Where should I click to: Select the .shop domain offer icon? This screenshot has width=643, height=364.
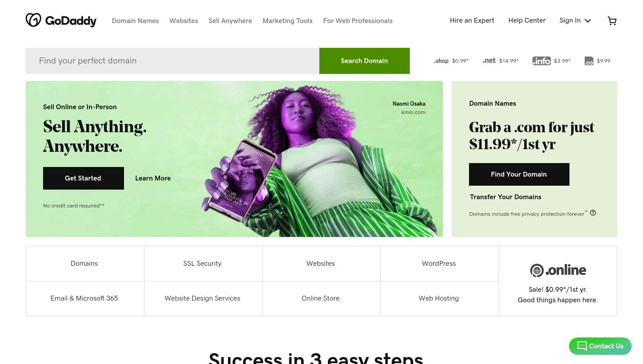click(441, 61)
